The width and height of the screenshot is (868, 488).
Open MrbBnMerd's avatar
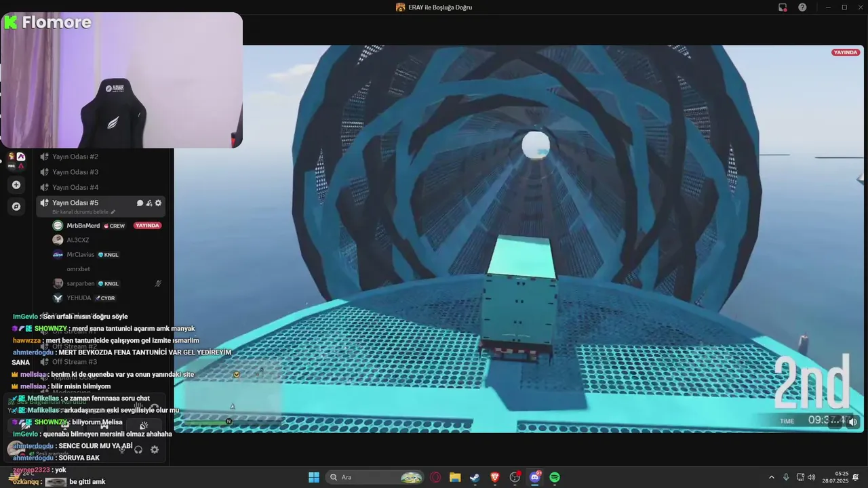(58, 226)
